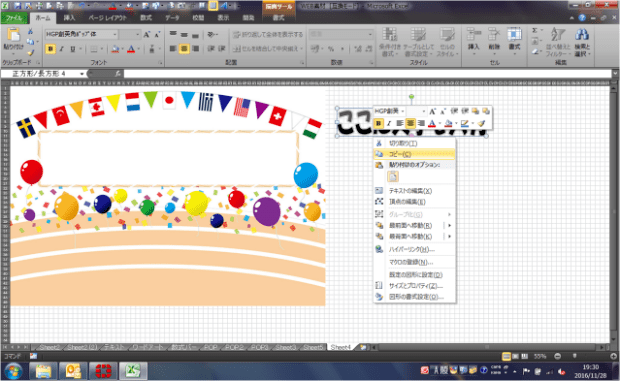This screenshot has height=381, width=620.
Task: Toggle center alignment in the ribbon
Action: (184, 49)
